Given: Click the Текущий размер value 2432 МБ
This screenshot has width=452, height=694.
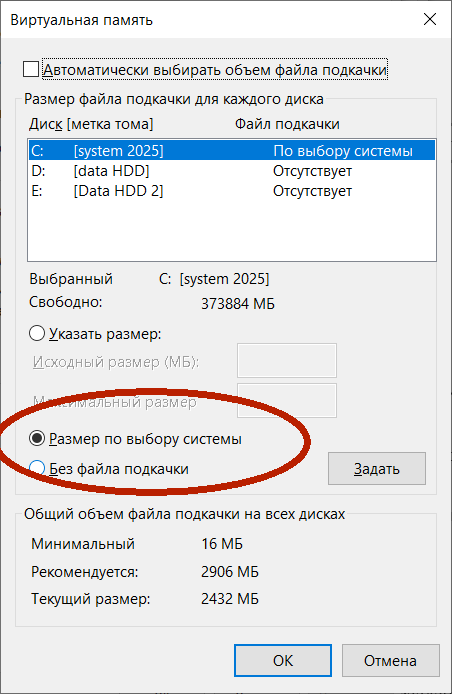Looking at the screenshot, I should (230, 599).
